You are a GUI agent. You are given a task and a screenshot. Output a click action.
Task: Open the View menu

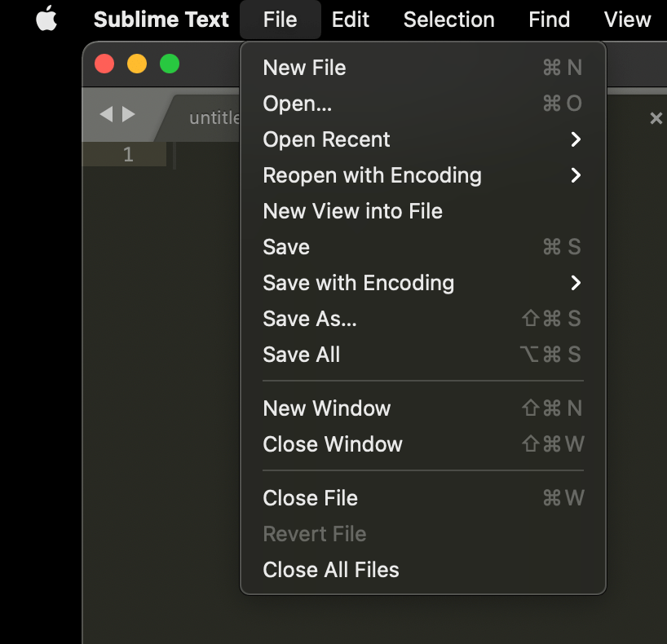(x=627, y=20)
